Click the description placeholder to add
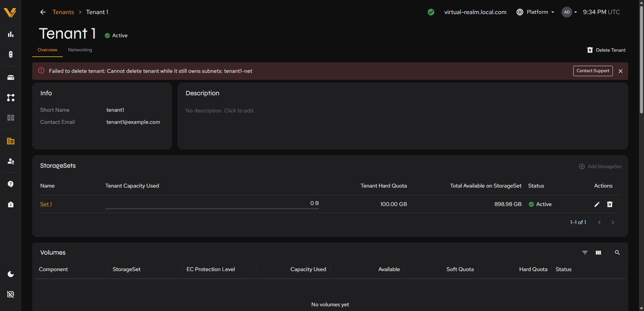This screenshot has width=644, height=311. [220, 111]
